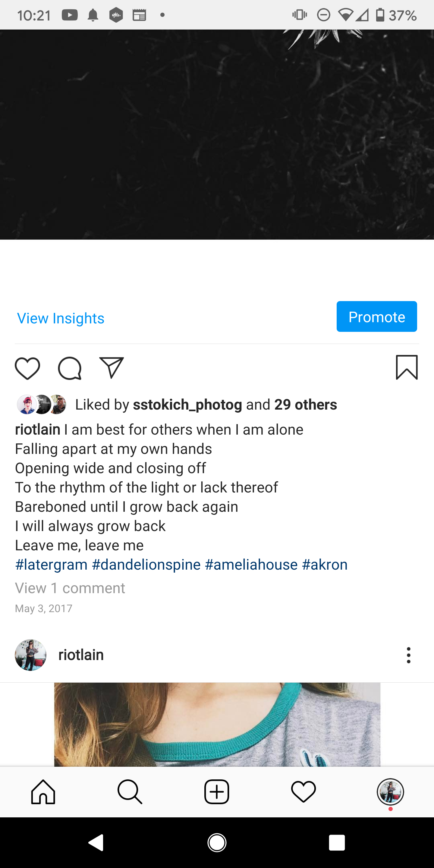Create new post with plus icon
434x868 pixels.
(x=217, y=792)
